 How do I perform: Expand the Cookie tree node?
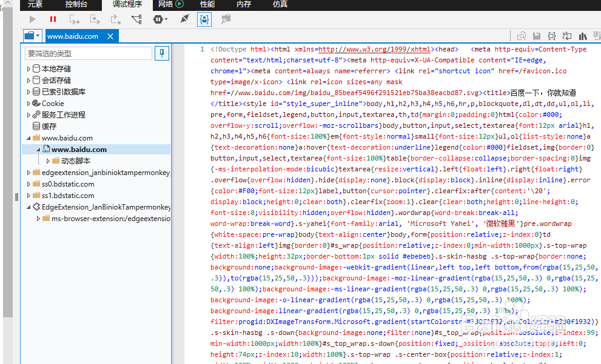(x=29, y=104)
